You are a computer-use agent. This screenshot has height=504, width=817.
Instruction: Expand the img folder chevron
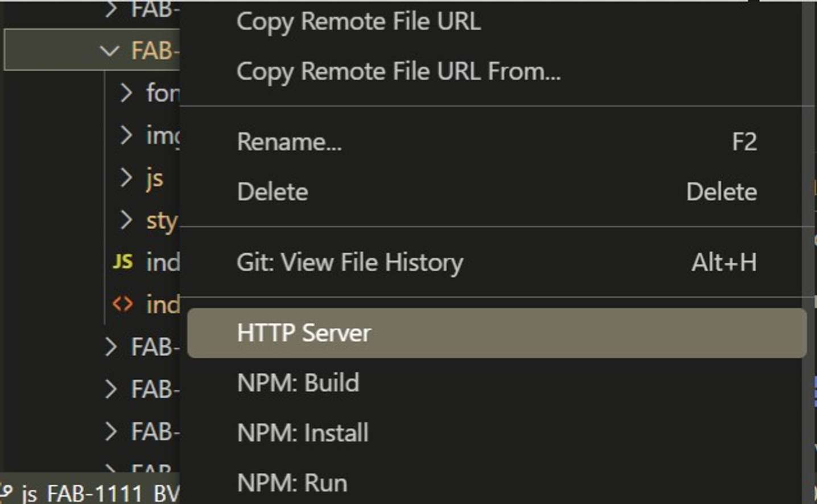[x=126, y=135]
